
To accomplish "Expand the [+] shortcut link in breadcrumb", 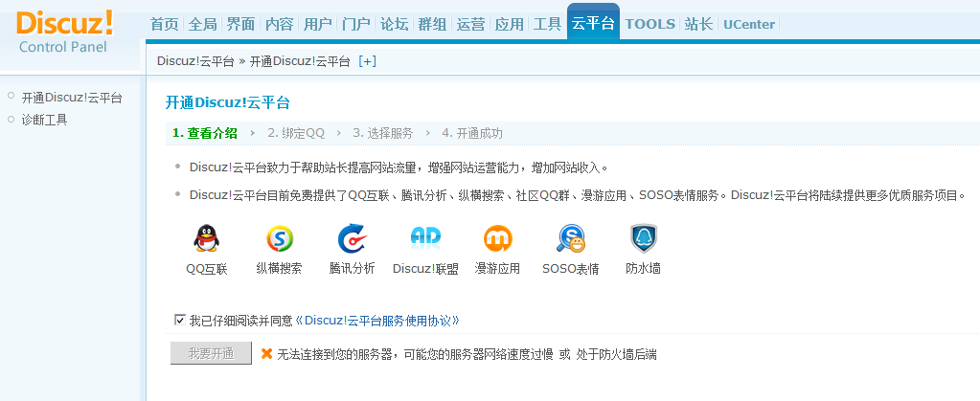I will 367,61.
